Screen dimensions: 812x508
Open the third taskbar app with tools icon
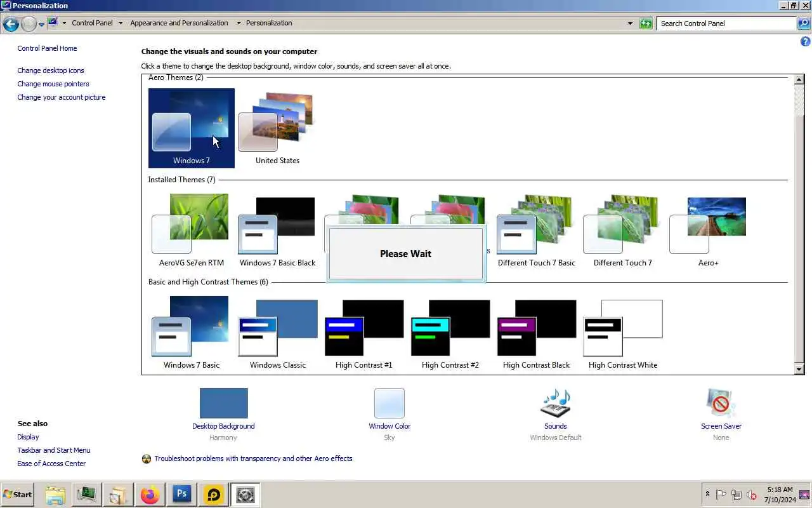coord(118,495)
